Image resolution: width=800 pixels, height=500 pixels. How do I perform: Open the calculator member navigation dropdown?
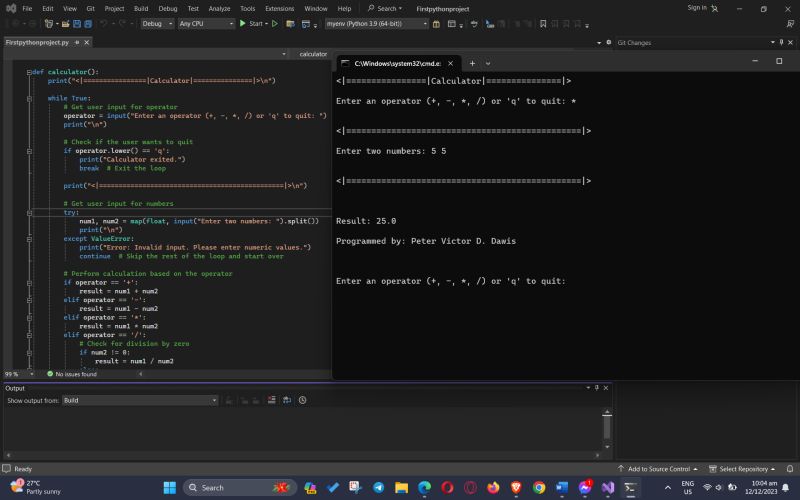pyautogui.click(x=309, y=54)
